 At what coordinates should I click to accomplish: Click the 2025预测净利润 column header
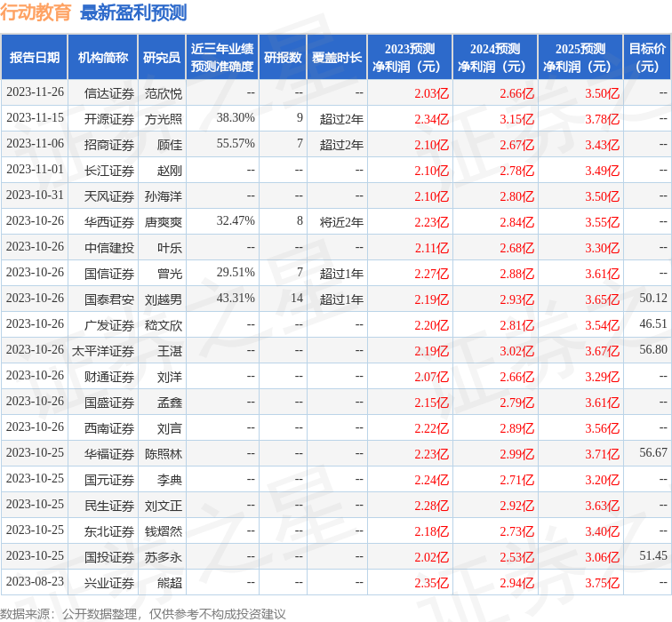tap(580, 58)
